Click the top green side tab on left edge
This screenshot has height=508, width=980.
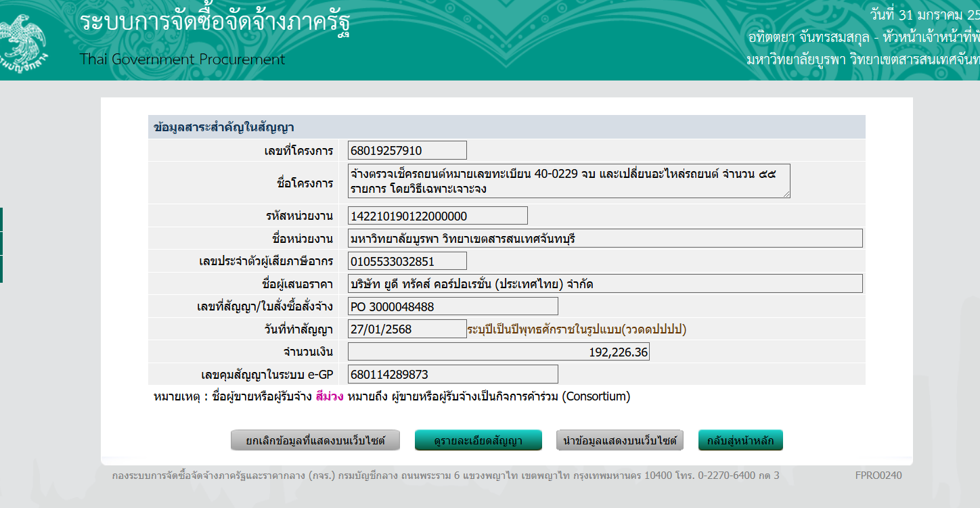click(1, 220)
